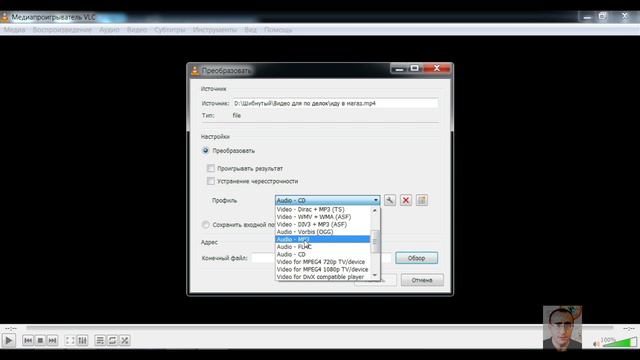This screenshot has height=360, width=640.
Task: Click the webcam overlay thumbnail
Action: [x=562, y=327]
